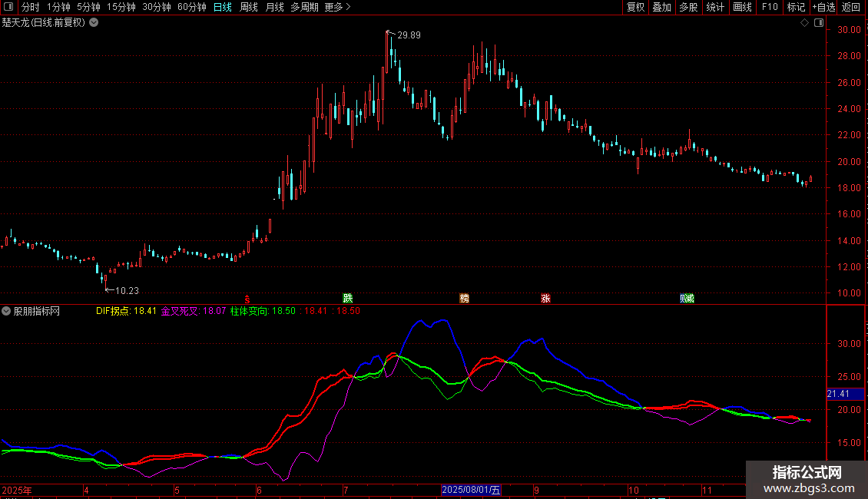This screenshot has height=499, width=868.
Task: Click the green 跌 event marker
Action: 348,298
